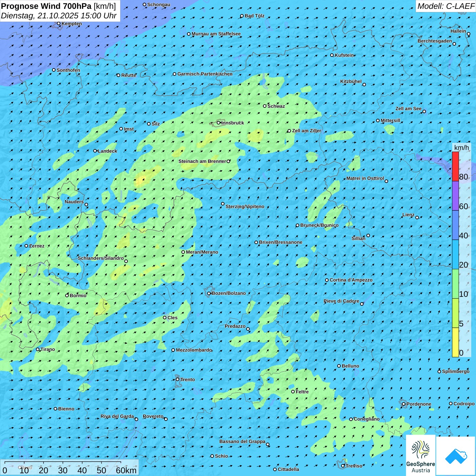The width and height of the screenshot is (476, 476).
Task: Click the Zell am See label
Action: (x=408, y=108)
